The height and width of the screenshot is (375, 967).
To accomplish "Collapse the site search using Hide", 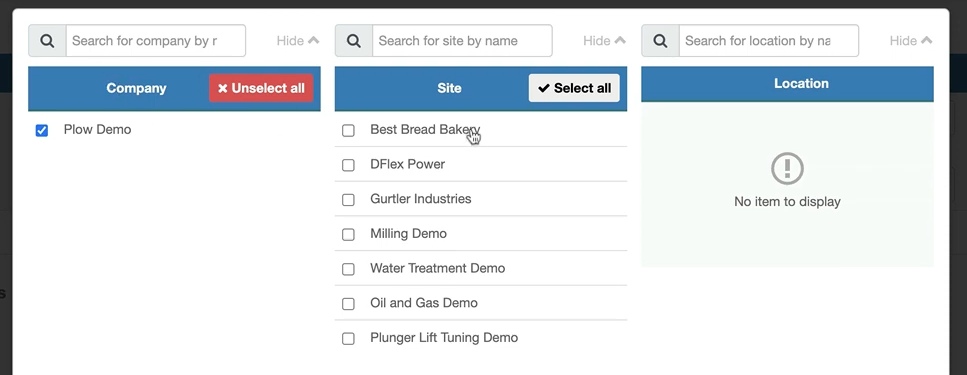I will pyautogui.click(x=604, y=41).
